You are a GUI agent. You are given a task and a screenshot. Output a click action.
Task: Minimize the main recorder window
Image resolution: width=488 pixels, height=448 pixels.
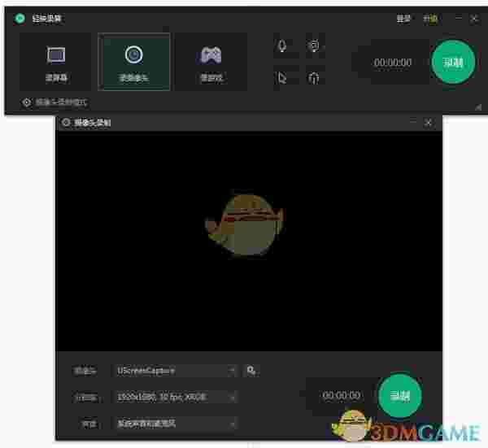click(x=458, y=19)
